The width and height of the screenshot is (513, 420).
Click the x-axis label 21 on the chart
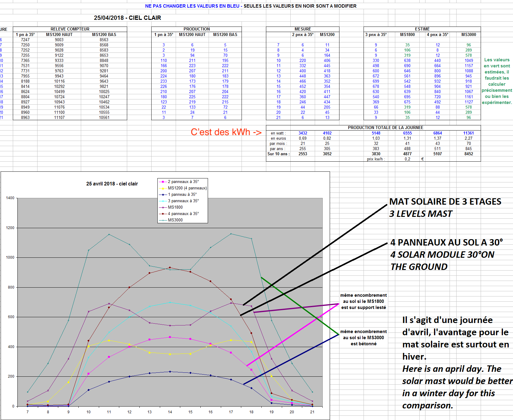(x=312, y=412)
